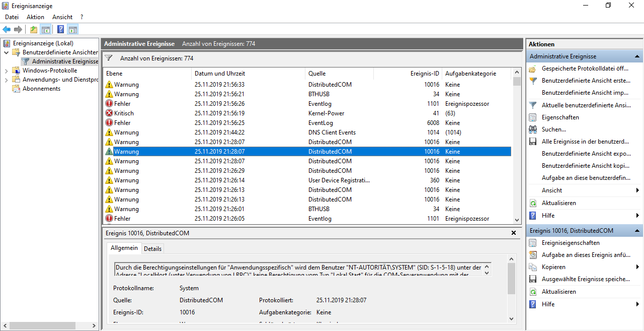This screenshot has width=644, height=331.
Task: Open Kopieren submenu arrow
Action: coord(637,267)
